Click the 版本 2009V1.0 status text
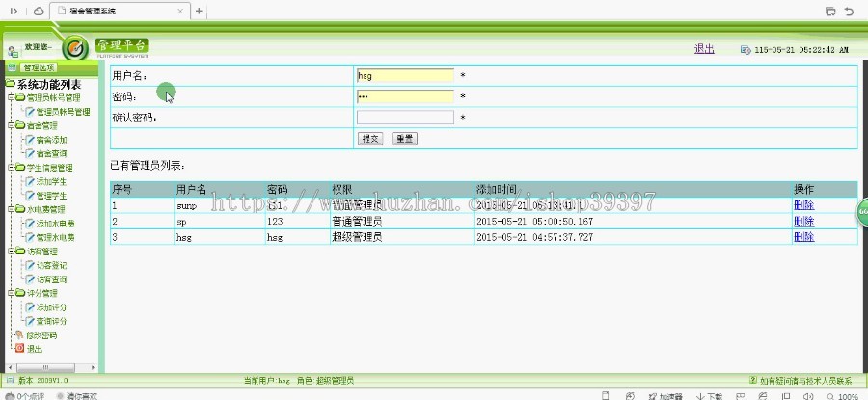The width and height of the screenshot is (868, 400). 43,381
